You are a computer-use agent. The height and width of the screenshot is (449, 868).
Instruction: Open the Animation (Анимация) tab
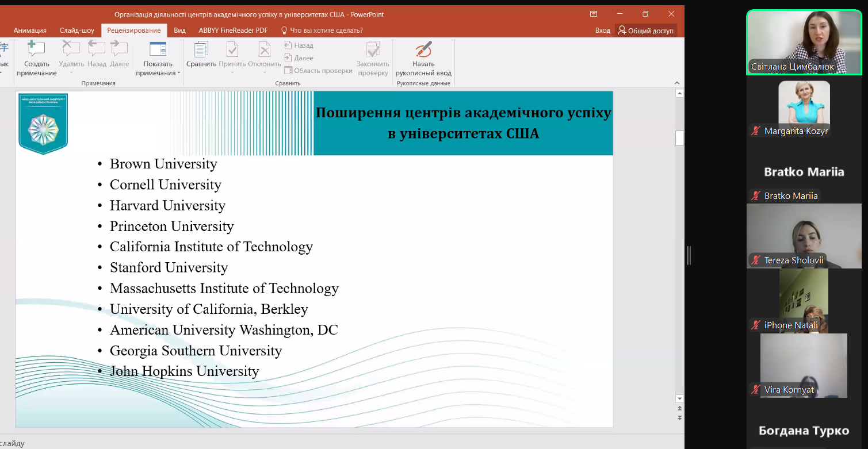[30, 30]
